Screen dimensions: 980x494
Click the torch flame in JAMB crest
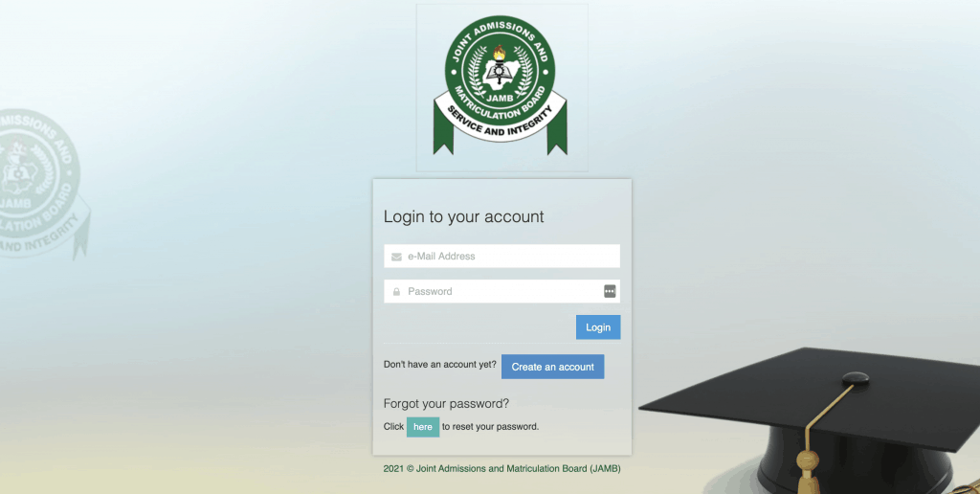point(499,54)
